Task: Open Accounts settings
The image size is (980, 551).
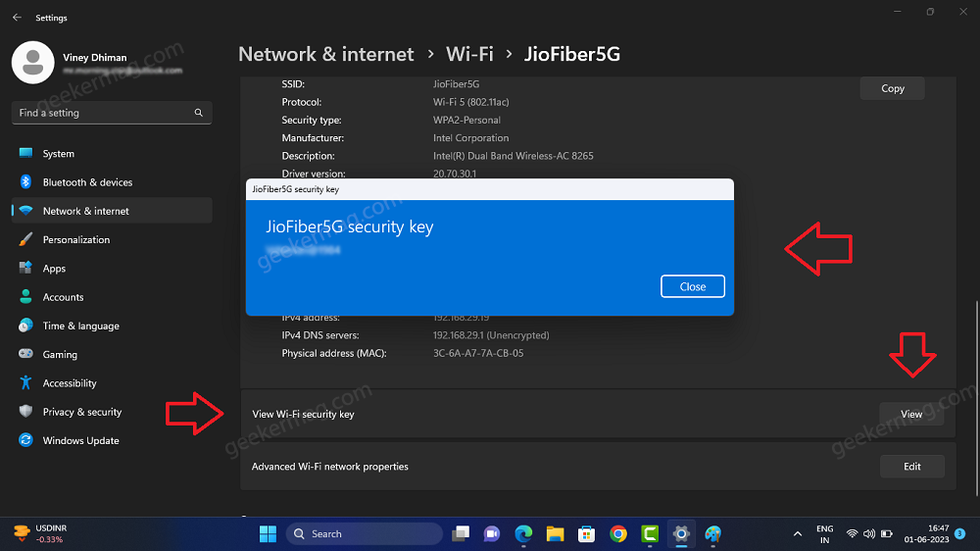Action: (112, 297)
